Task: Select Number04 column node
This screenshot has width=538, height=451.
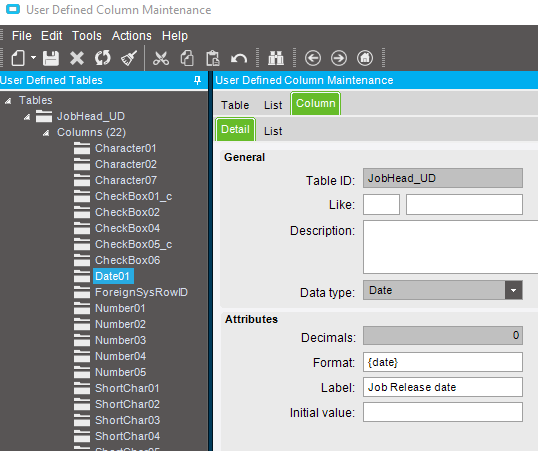Action: pos(120,356)
